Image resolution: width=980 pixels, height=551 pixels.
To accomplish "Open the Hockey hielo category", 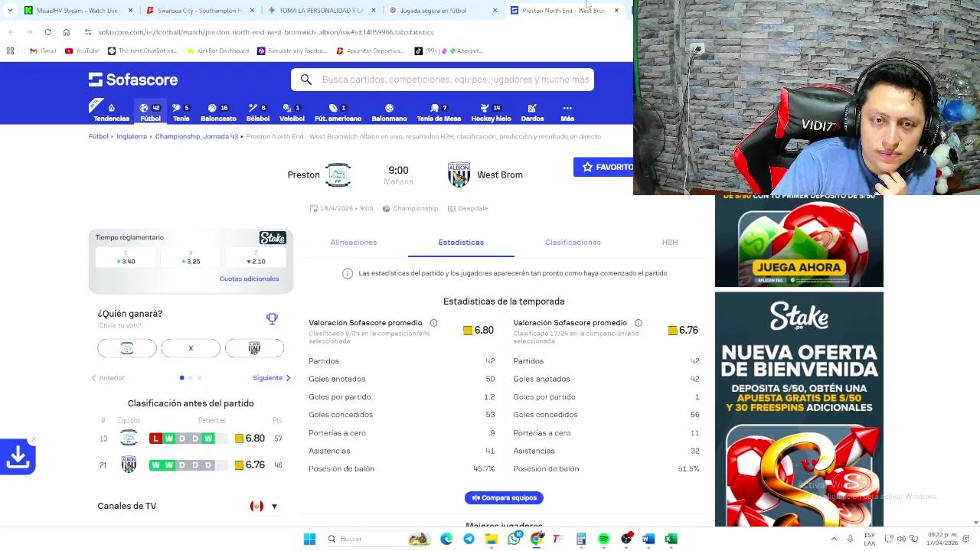I will [491, 112].
